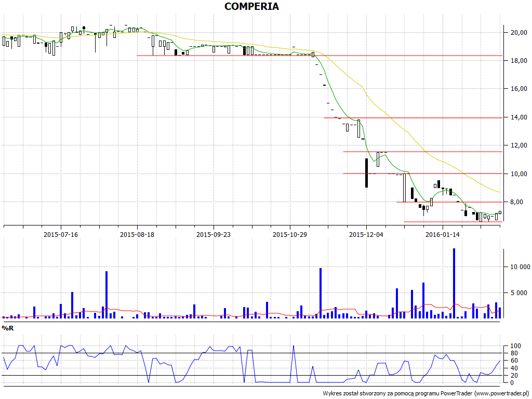Select the 2015-10-29 date label
The width and height of the screenshot is (532, 399).
(290, 234)
